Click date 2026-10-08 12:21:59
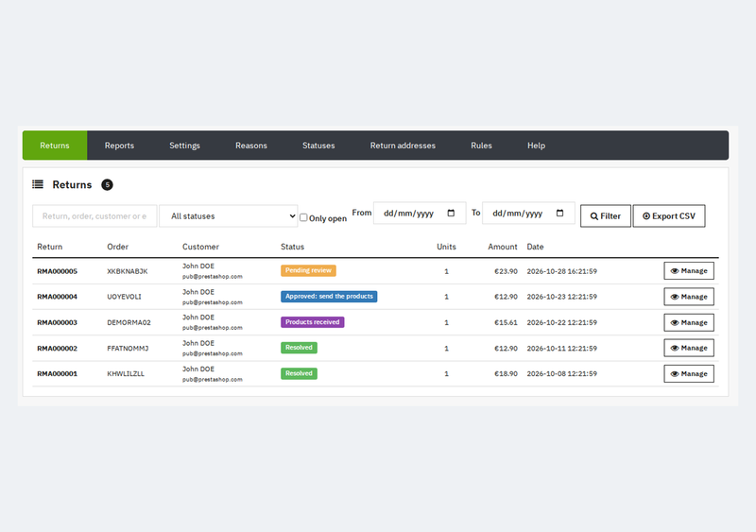 tap(561, 374)
